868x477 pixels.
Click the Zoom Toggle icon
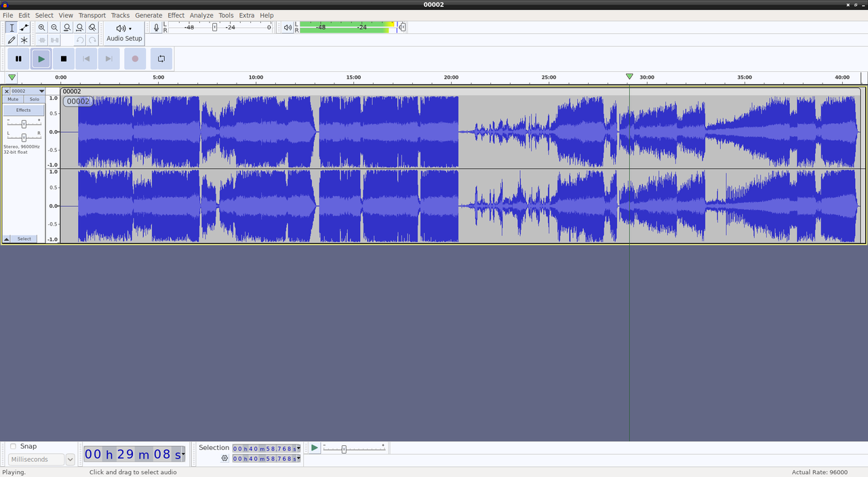pyautogui.click(x=92, y=28)
